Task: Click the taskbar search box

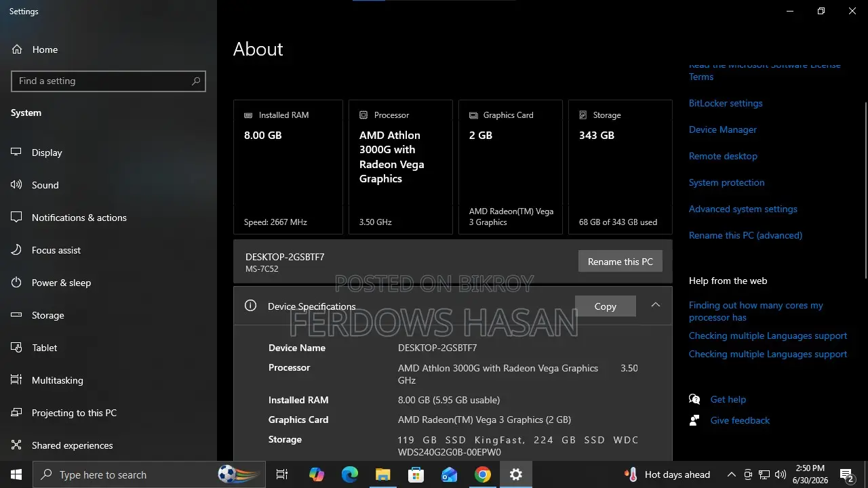Action: click(149, 474)
